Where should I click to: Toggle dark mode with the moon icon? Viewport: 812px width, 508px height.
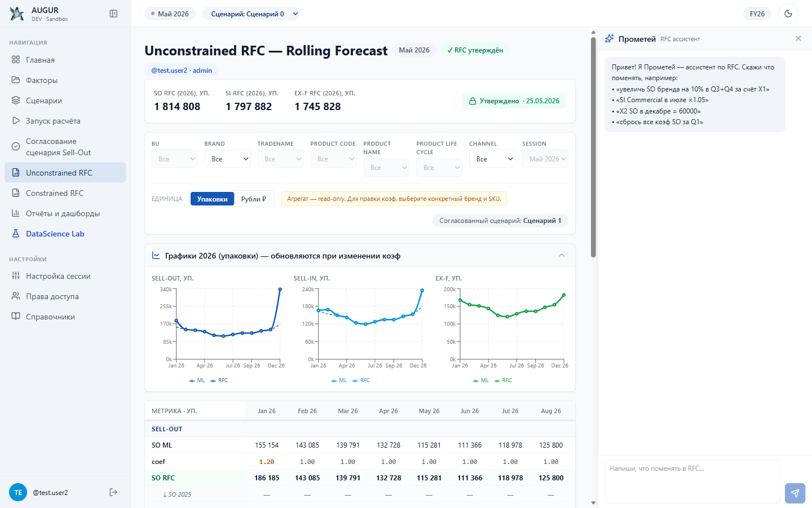tap(788, 14)
